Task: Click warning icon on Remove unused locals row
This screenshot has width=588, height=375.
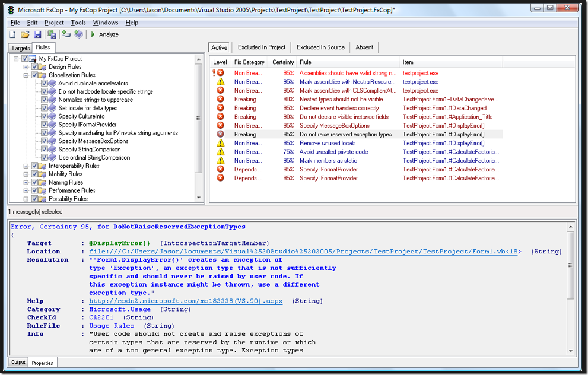Action: [221, 144]
